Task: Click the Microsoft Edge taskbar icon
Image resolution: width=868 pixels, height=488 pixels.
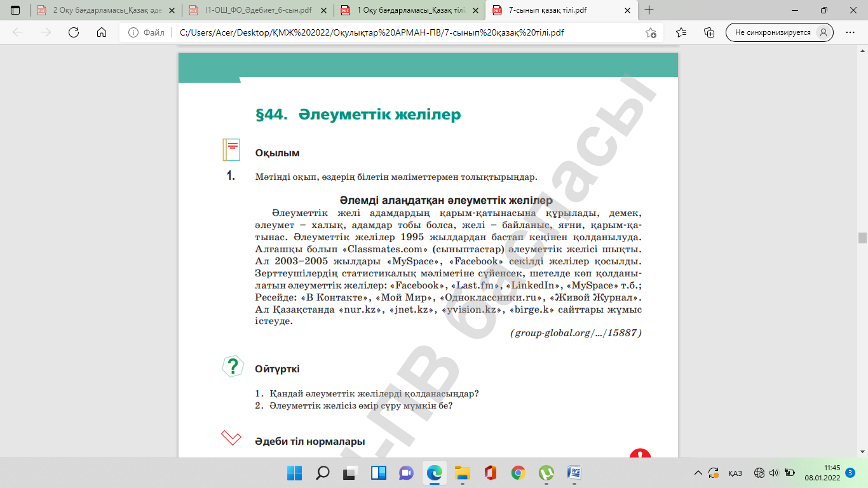Action: click(x=434, y=473)
